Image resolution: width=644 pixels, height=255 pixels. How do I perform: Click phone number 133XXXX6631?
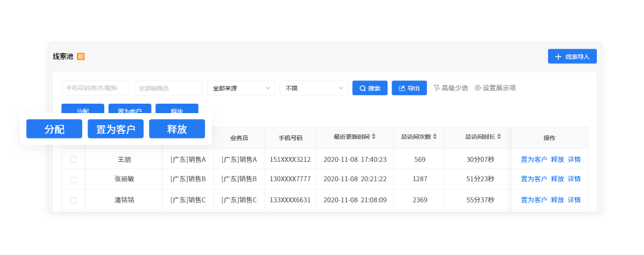pyautogui.click(x=290, y=200)
